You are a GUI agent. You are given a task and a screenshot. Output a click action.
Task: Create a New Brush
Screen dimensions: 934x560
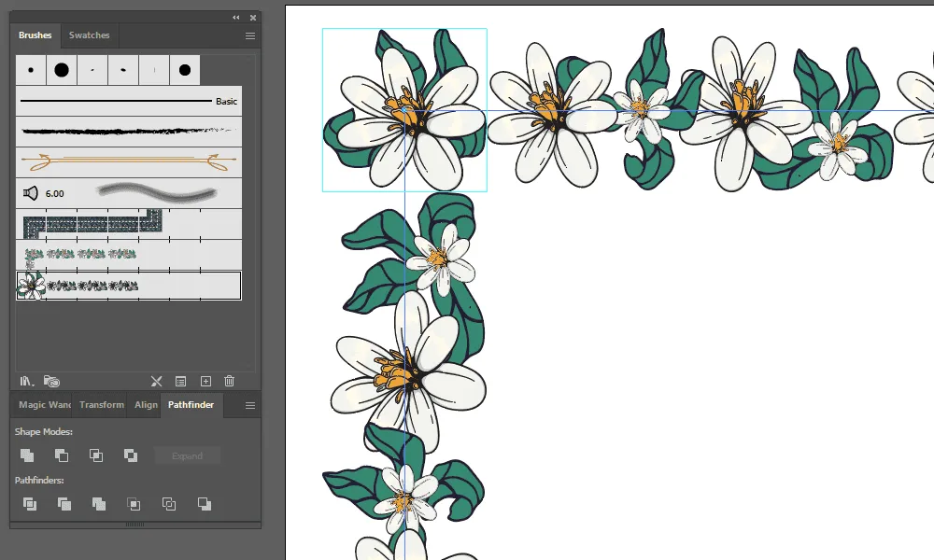click(x=205, y=381)
